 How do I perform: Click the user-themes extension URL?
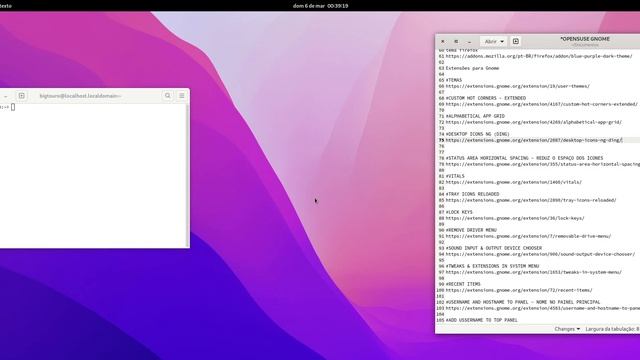click(x=518, y=86)
